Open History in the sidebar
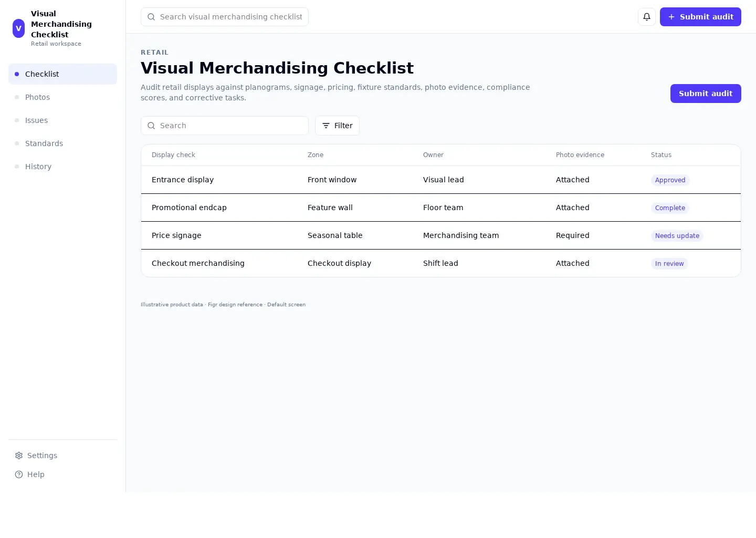Screen dimensions: 756x538 tap(62, 167)
